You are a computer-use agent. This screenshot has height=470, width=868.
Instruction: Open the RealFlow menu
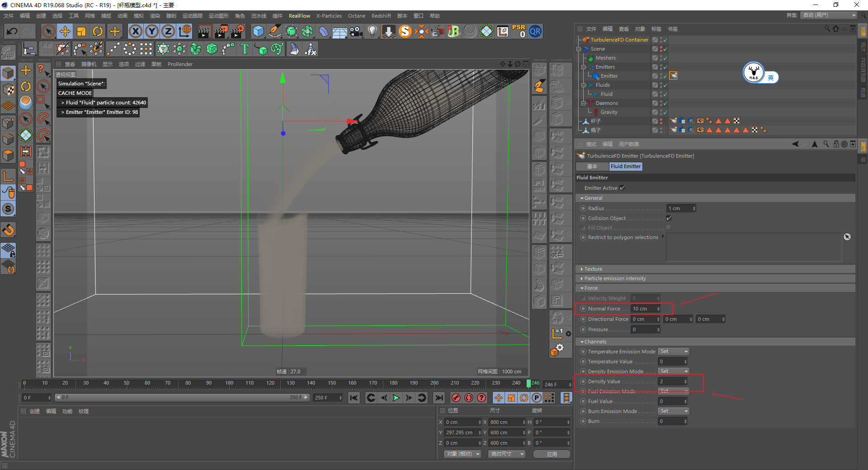(x=299, y=16)
